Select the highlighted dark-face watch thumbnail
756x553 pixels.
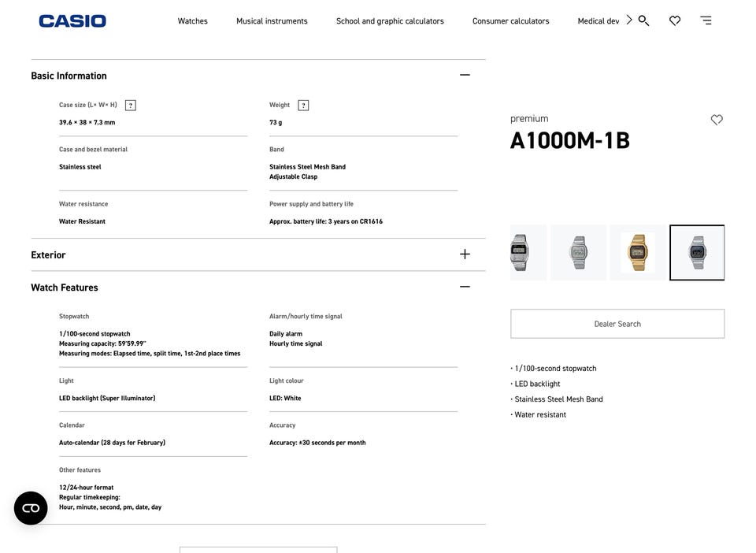point(697,253)
